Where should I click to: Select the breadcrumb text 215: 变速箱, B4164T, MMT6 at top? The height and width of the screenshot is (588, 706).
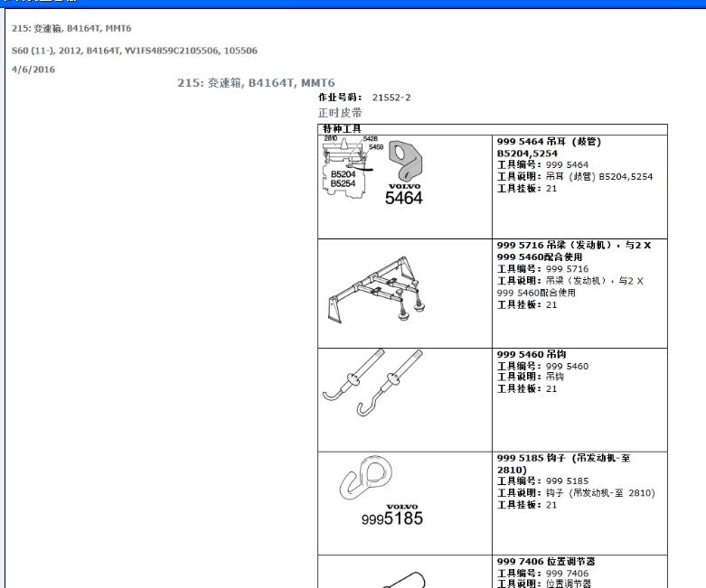click(x=71, y=28)
